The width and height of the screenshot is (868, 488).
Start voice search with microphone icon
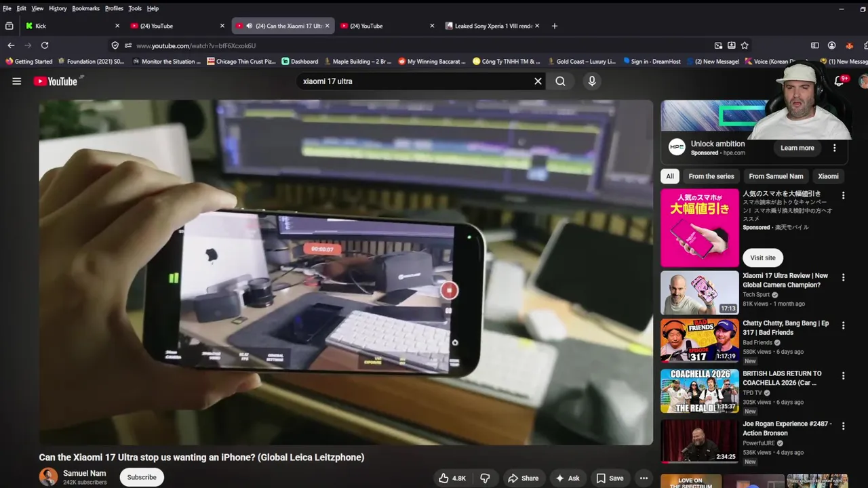coord(592,81)
